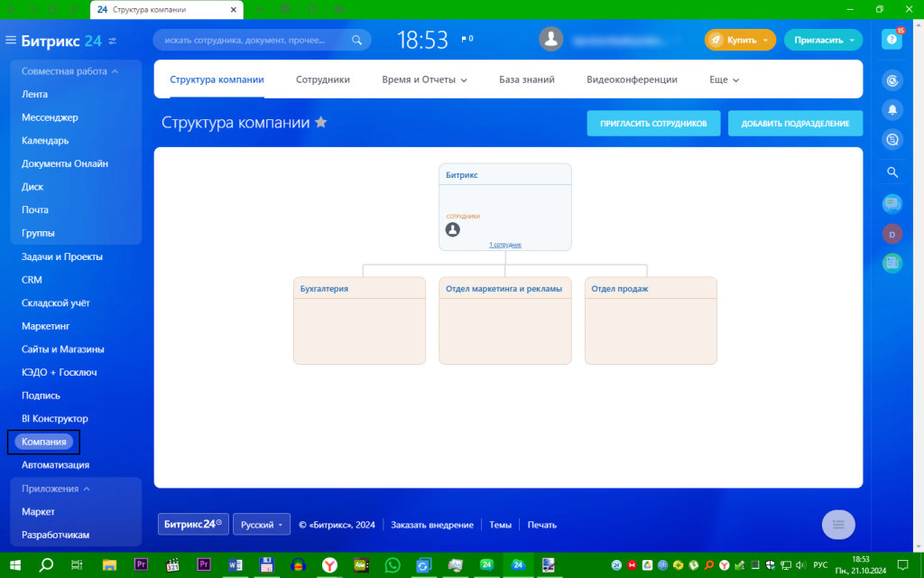Toggle the work day flag counter

coord(467,39)
